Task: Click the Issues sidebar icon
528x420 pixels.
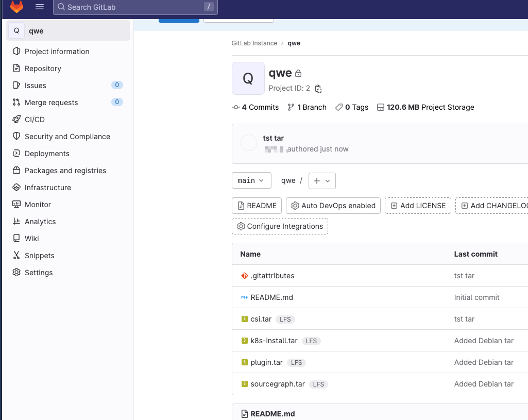Action: tap(16, 85)
